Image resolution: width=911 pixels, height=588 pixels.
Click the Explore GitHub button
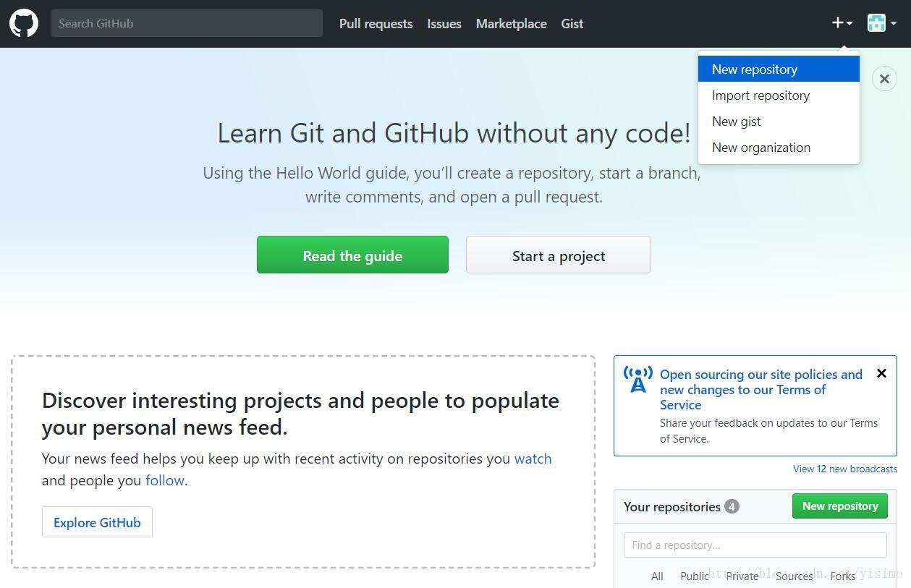point(97,522)
